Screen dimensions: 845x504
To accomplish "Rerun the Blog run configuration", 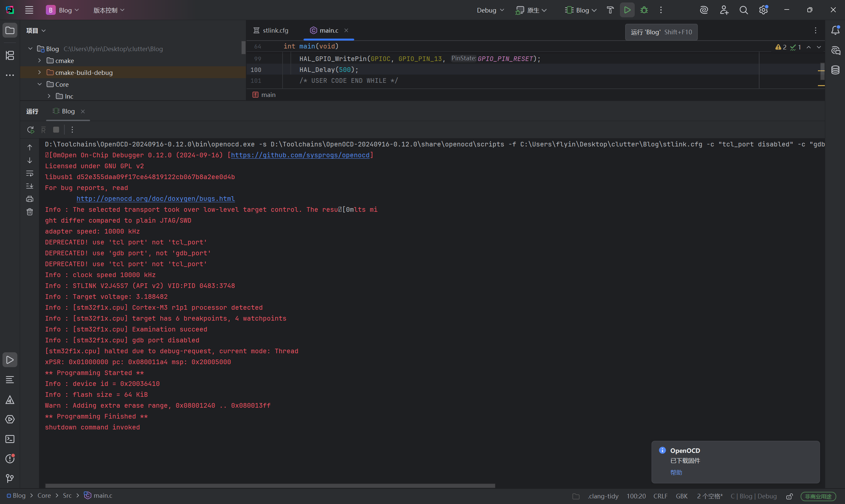I will tap(31, 130).
